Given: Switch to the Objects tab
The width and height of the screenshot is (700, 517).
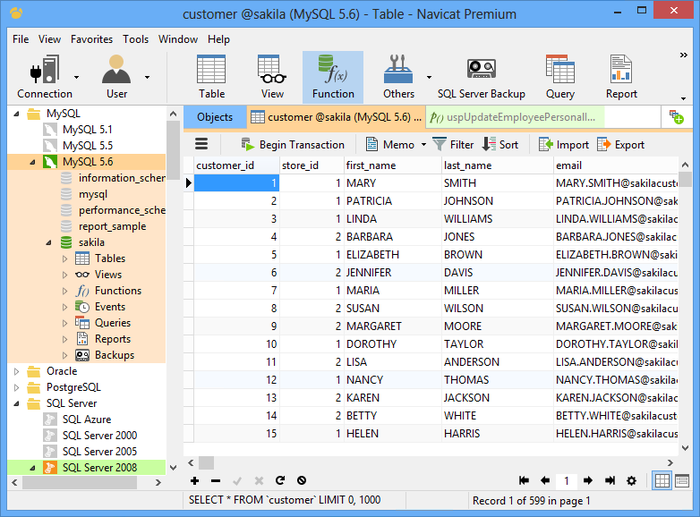Looking at the screenshot, I should pyautogui.click(x=215, y=117).
